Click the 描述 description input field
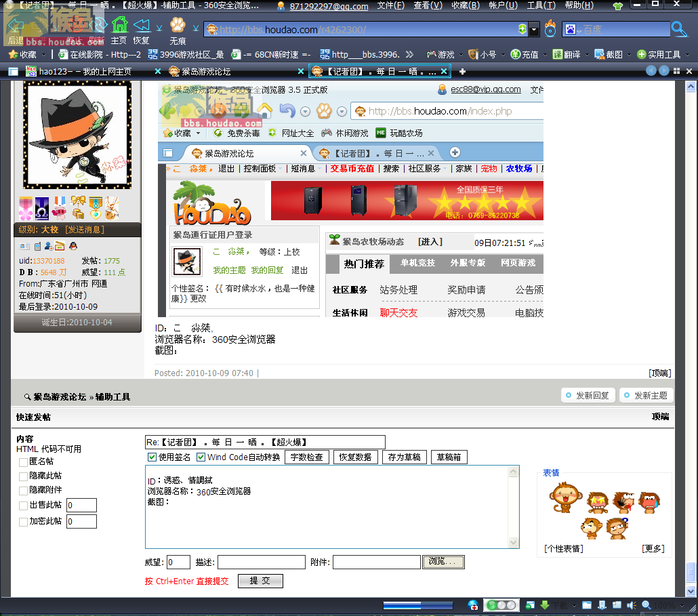698x616 pixels. (x=262, y=562)
